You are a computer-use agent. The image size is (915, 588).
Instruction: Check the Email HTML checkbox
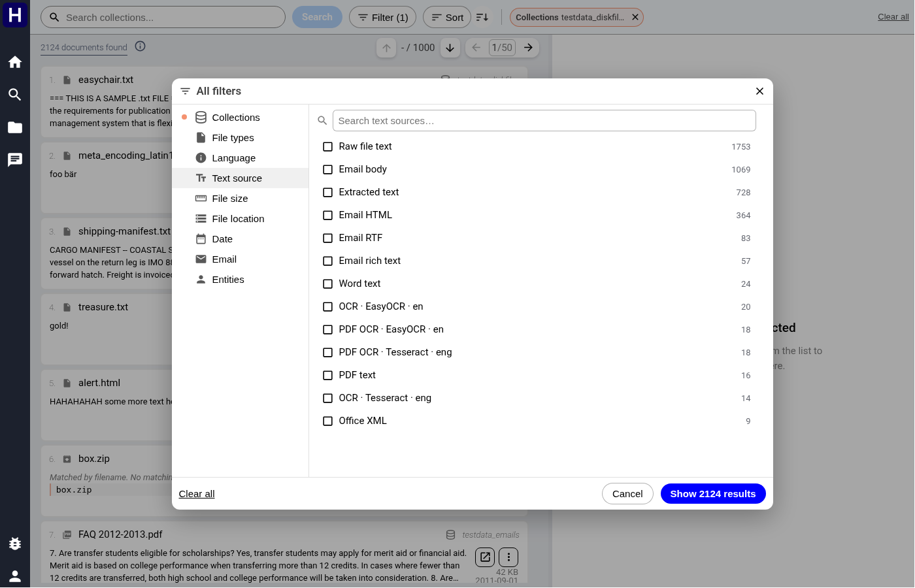coord(328,216)
